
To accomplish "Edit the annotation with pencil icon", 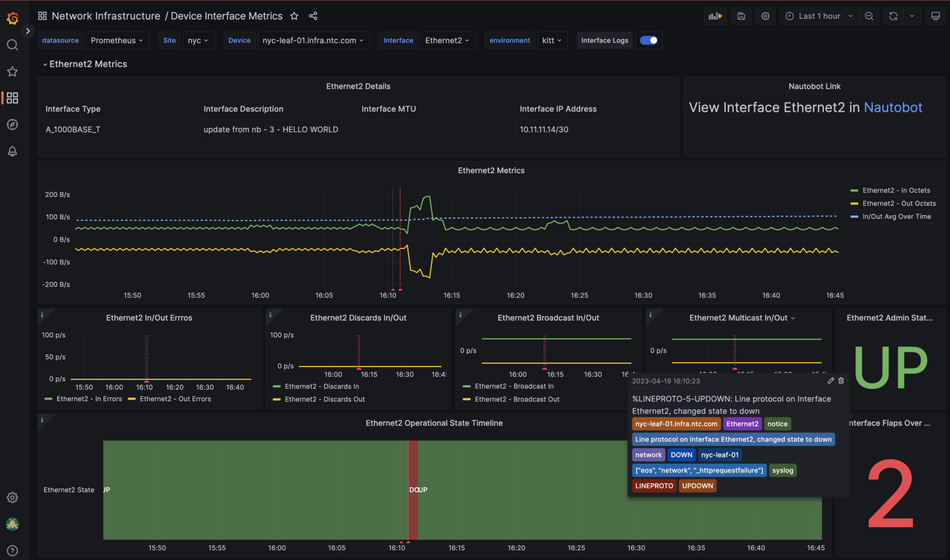I will point(831,380).
